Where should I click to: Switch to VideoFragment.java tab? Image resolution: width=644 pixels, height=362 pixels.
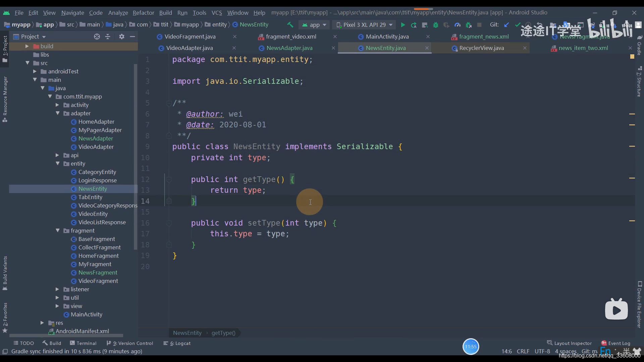point(190,37)
